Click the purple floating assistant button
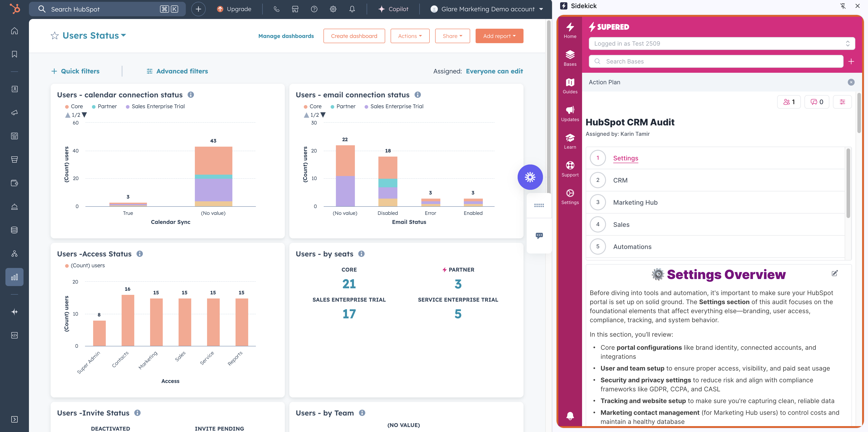The image size is (868, 432). (530, 177)
